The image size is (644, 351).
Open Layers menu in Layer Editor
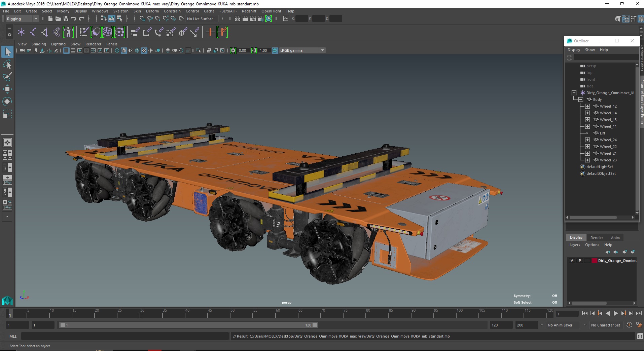575,245
